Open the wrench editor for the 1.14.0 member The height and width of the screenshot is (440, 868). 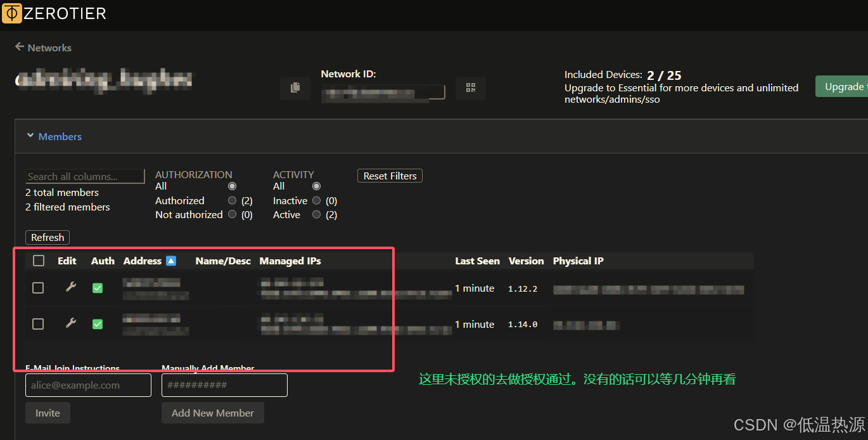pyautogui.click(x=71, y=324)
